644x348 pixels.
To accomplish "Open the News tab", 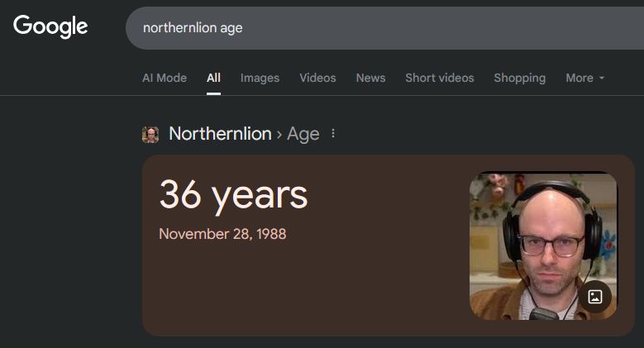I will tap(370, 78).
